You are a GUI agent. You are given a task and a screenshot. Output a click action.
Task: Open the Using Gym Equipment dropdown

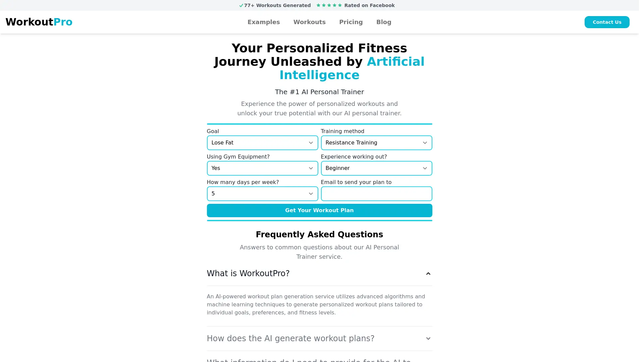pyautogui.click(x=262, y=168)
